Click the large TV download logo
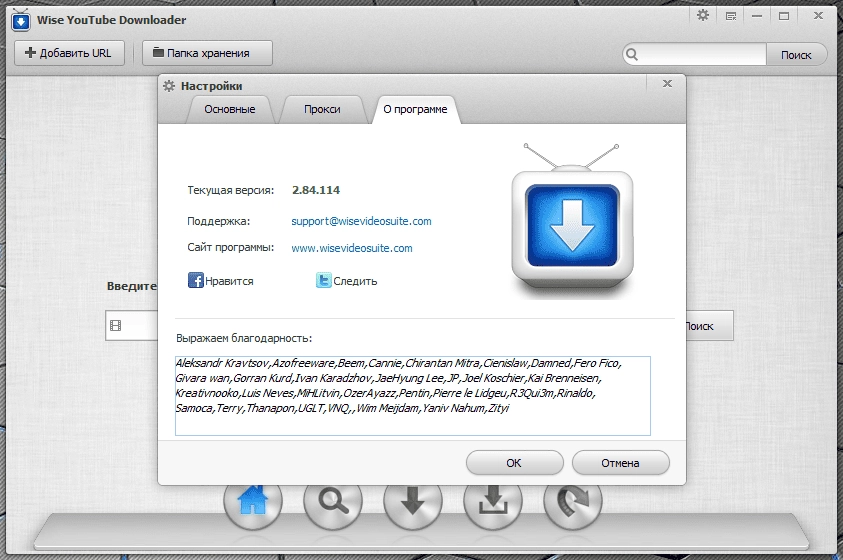 [x=572, y=220]
